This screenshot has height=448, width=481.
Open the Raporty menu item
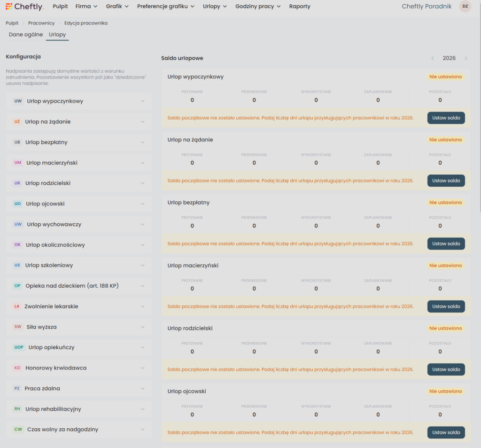click(300, 6)
